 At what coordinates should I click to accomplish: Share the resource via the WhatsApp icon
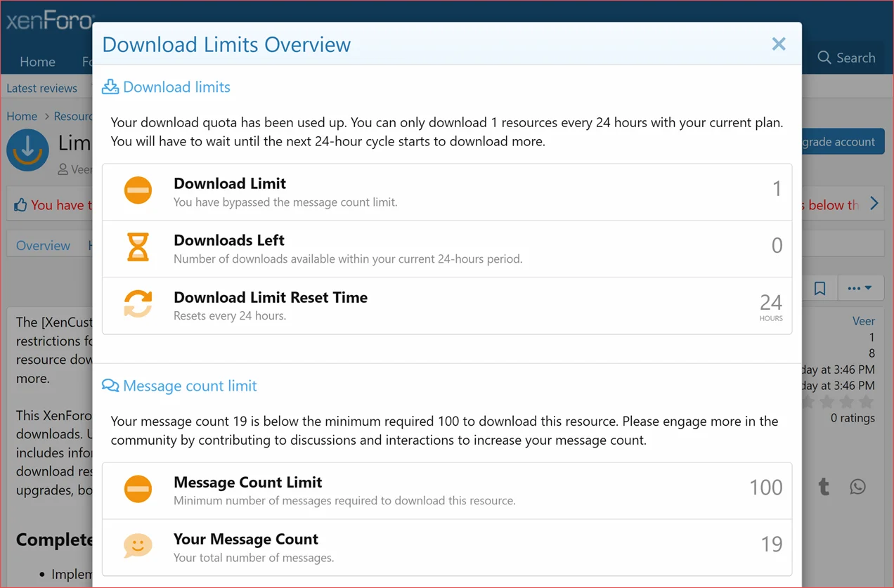[857, 486]
